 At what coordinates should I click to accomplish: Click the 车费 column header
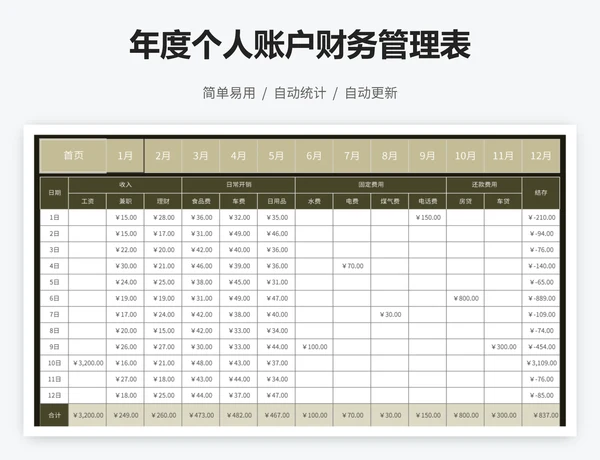point(238,201)
